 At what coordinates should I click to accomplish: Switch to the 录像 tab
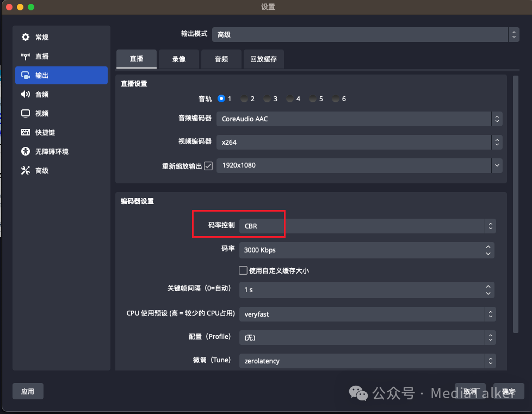click(x=178, y=59)
